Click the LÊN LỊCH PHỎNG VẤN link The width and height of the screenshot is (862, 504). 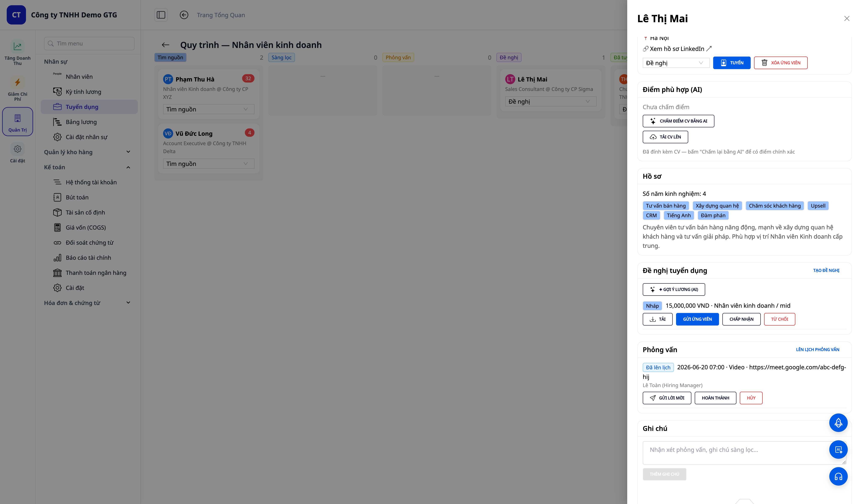tap(817, 349)
